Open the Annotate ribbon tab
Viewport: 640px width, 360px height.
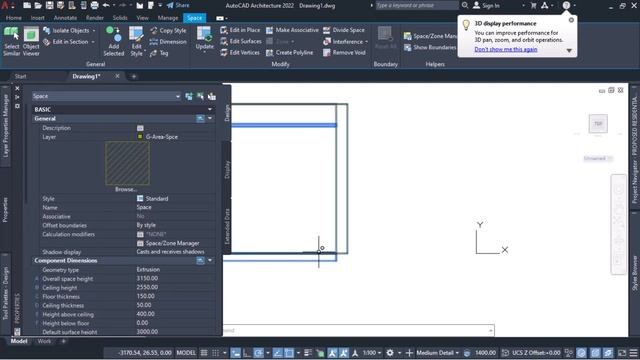point(65,18)
